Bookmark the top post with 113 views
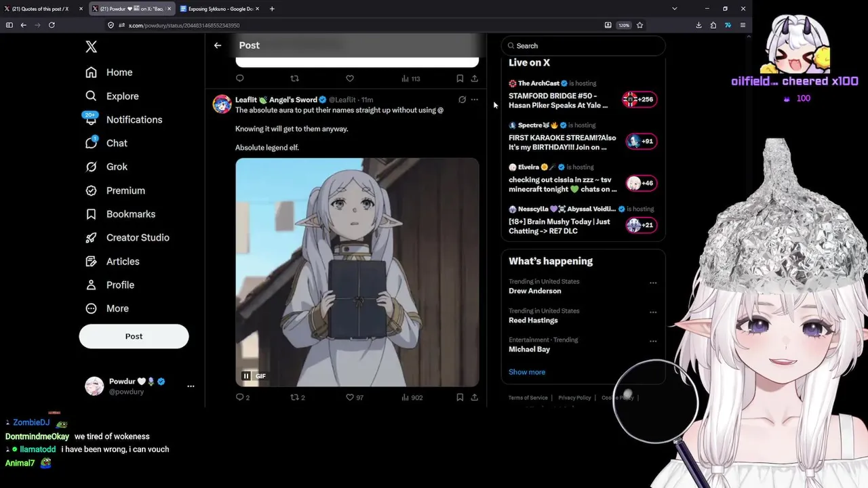Screen dimensions: 868x488 click(460, 79)
